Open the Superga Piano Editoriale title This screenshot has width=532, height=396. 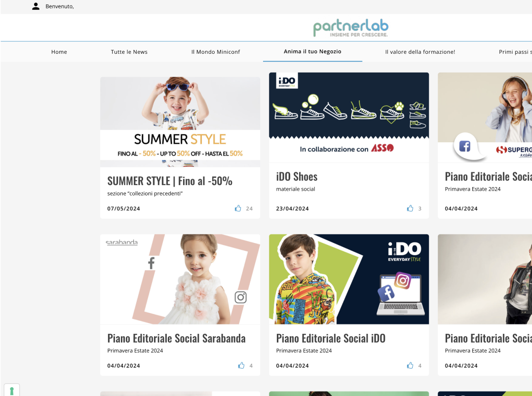pyautogui.click(x=488, y=176)
